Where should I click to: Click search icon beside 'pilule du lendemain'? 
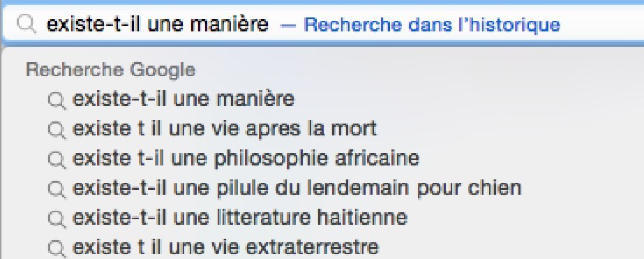(57, 189)
